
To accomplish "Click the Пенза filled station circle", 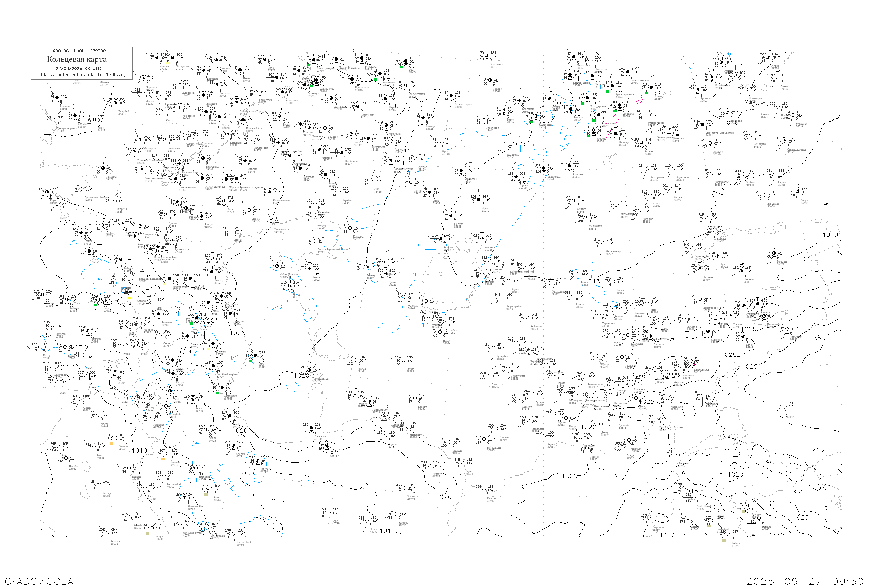I will [x=240, y=70].
